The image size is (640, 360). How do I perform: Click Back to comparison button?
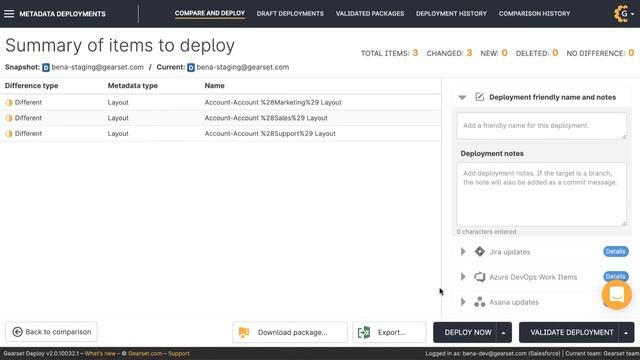coord(51,332)
